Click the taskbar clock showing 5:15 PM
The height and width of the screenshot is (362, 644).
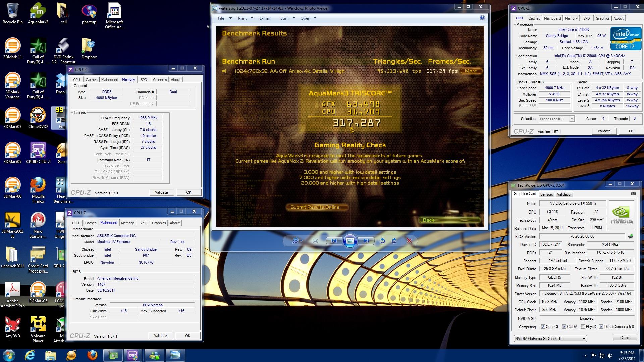pos(627,355)
